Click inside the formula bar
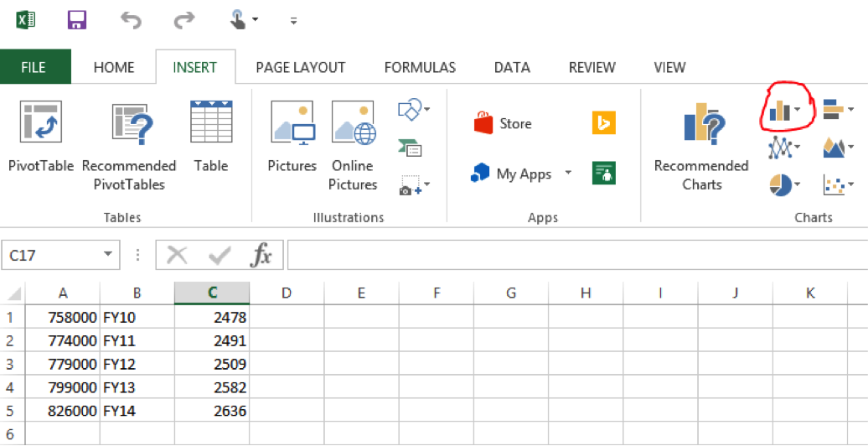The height and width of the screenshot is (446, 868). [x=570, y=255]
